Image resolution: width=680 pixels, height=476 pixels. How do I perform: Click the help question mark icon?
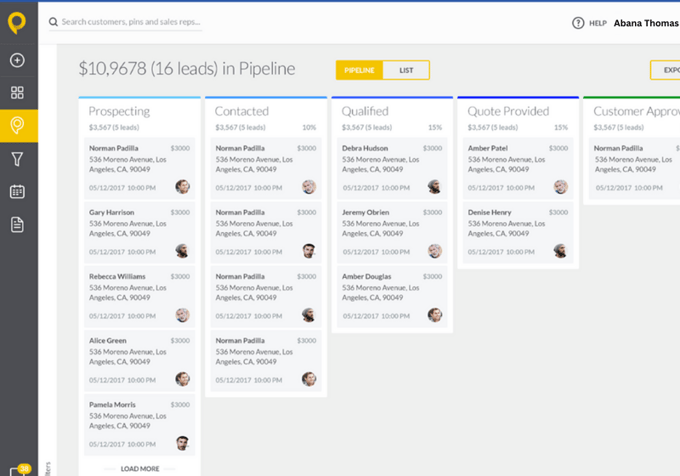(x=578, y=23)
